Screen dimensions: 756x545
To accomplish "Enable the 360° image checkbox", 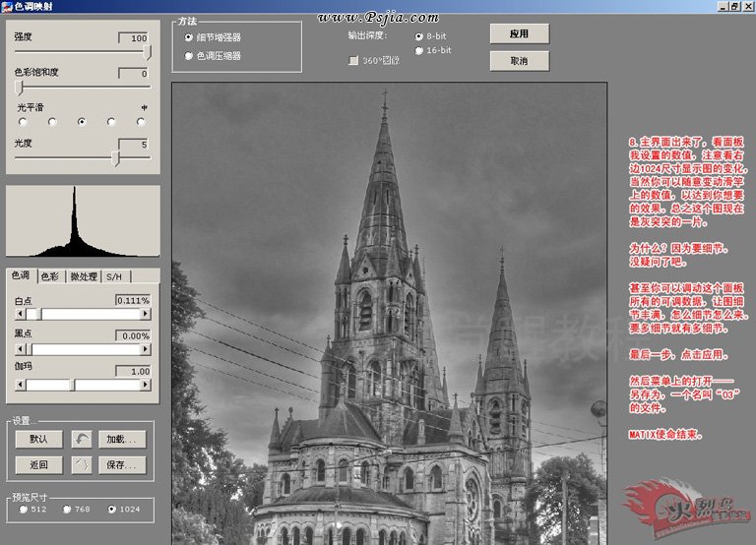I will pos(353,61).
